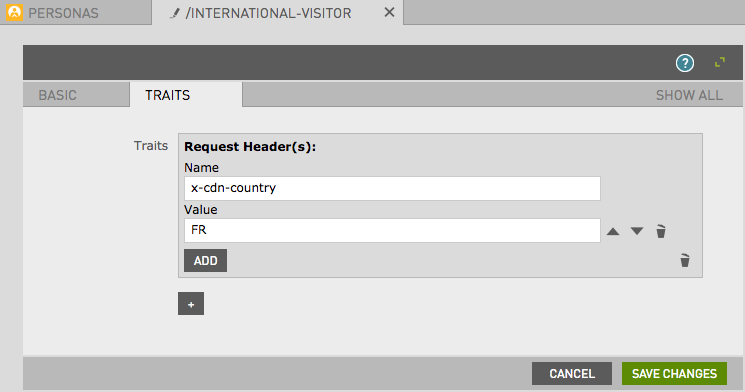Delete the FR value entry
Screen dimensions: 745x392
(661, 231)
